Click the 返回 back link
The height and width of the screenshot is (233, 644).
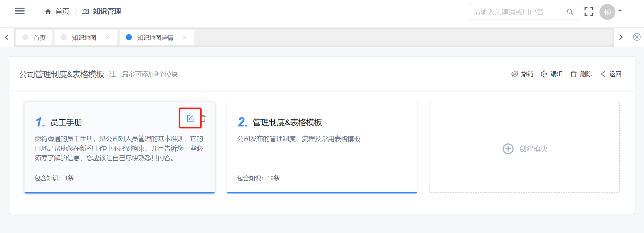tap(611, 74)
